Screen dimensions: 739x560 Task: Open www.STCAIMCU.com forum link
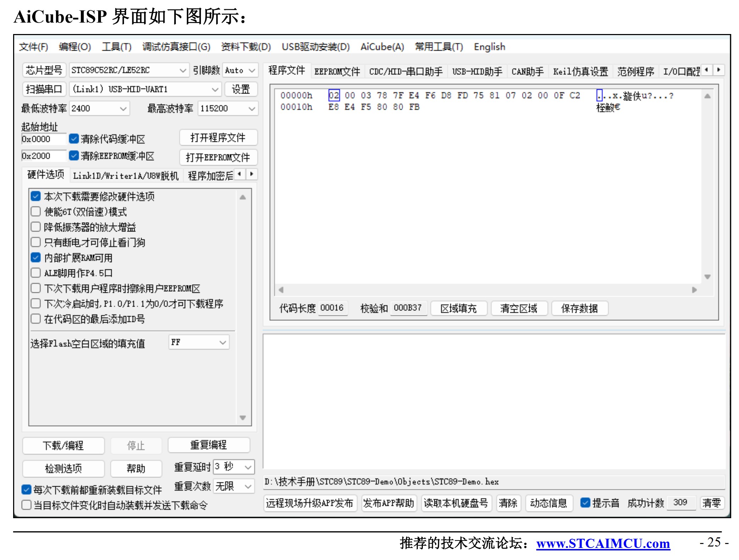click(x=603, y=543)
